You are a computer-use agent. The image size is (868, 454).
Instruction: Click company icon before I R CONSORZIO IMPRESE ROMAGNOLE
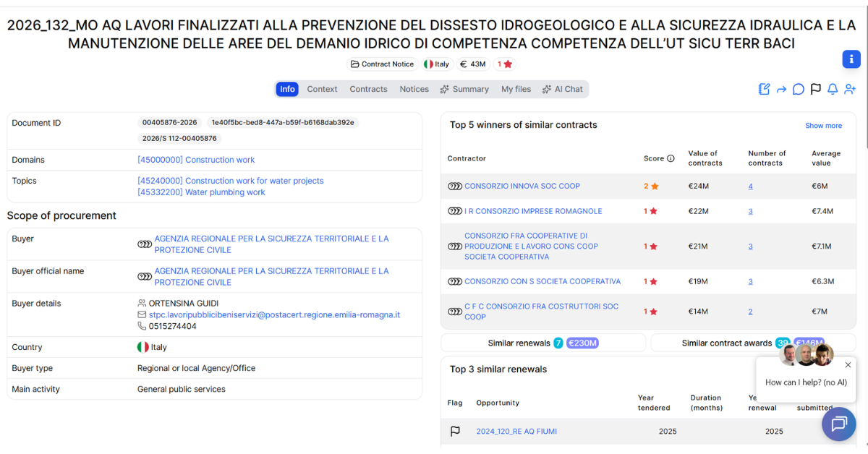(455, 211)
